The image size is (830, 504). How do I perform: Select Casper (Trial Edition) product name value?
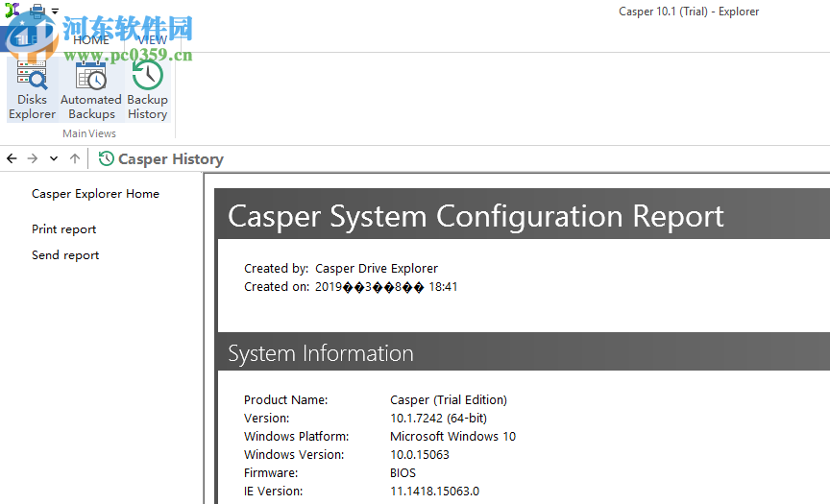pos(449,399)
